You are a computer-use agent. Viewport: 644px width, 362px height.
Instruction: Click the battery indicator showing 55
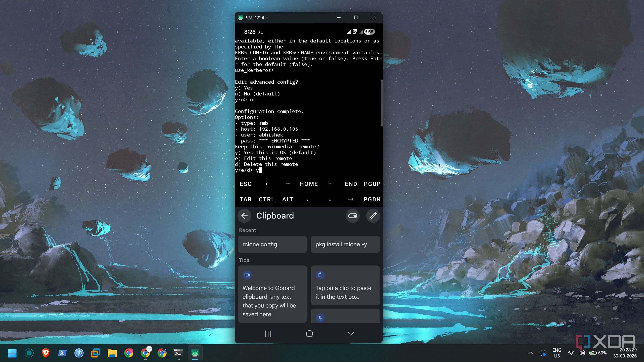(x=370, y=32)
